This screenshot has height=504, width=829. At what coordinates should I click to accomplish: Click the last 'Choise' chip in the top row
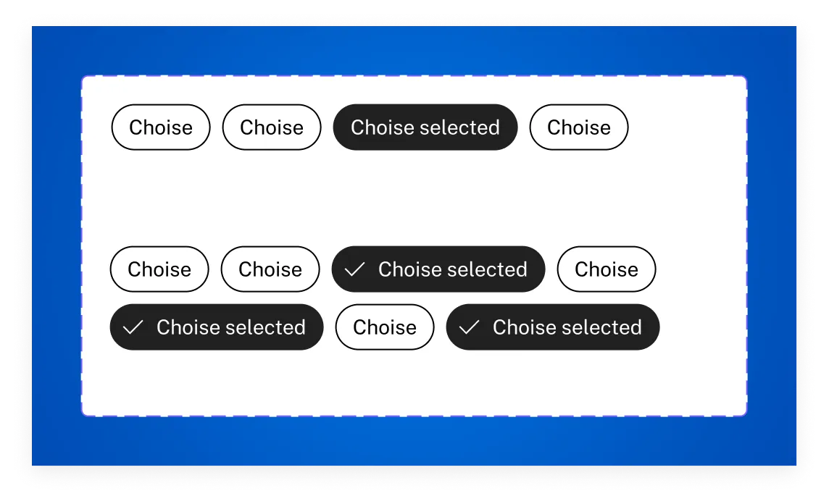click(x=578, y=127)
